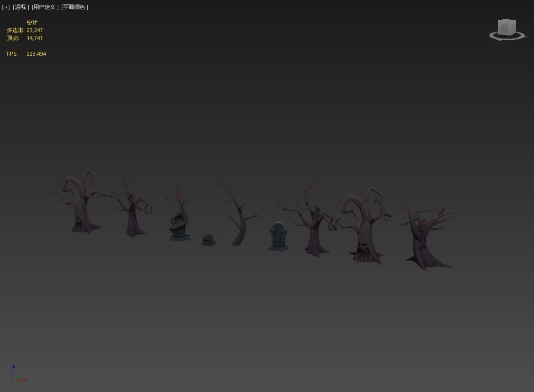Viewport: 534px width, 392px height.
Task: Open the 用户定义 shading preset menu
Action: [45, 7]
